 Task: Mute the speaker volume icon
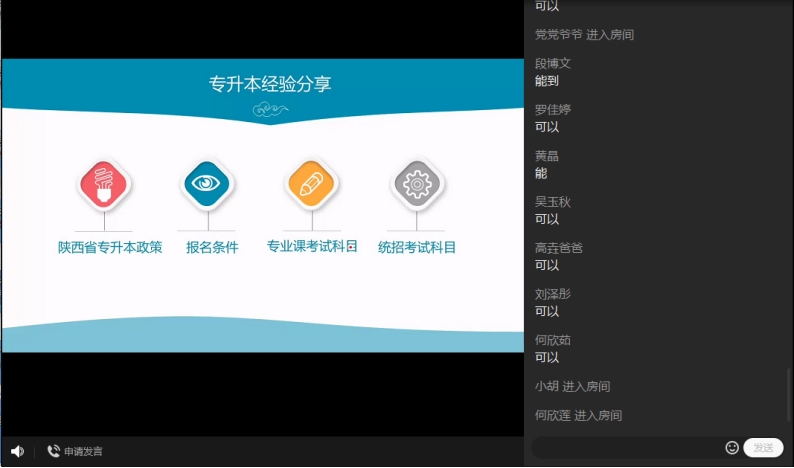click(x=17, y=451)
